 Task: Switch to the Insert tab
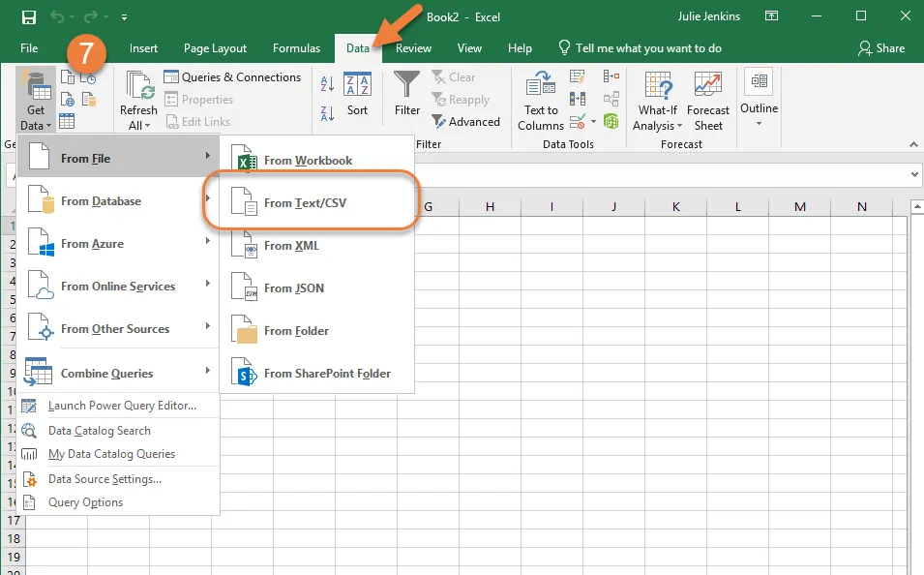[x=143, y=48]
